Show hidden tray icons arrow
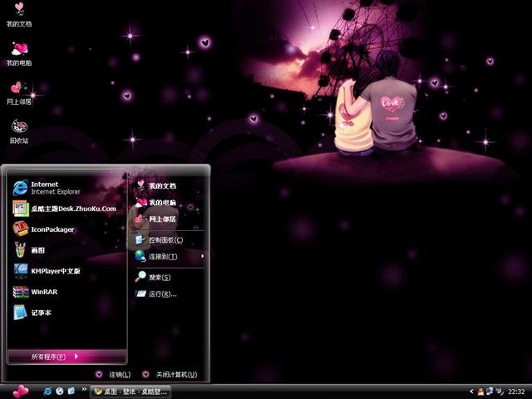Screen dimensions: 532x399 (471, 392)
